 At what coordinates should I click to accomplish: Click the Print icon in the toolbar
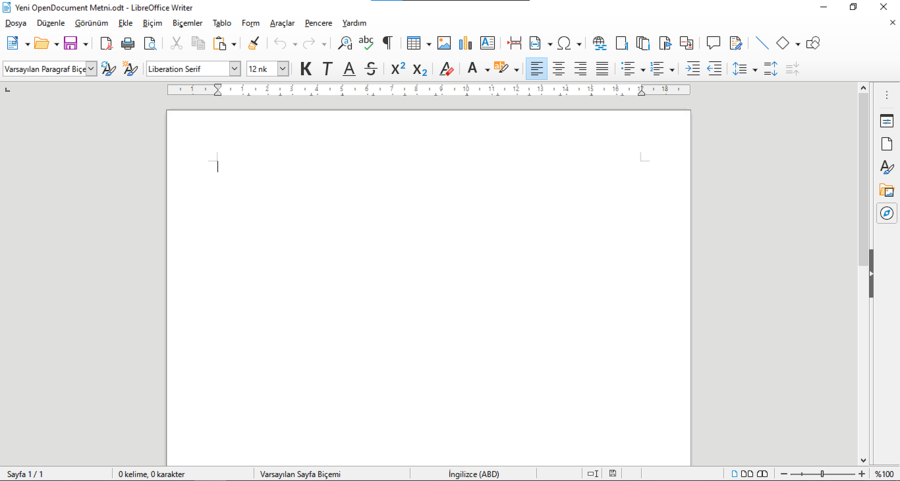click(128, 43)
